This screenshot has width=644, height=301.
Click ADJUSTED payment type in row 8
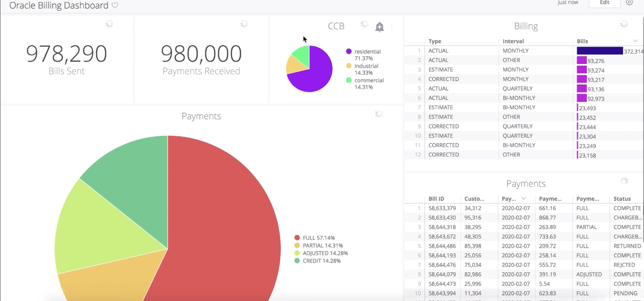coord(589,274)
